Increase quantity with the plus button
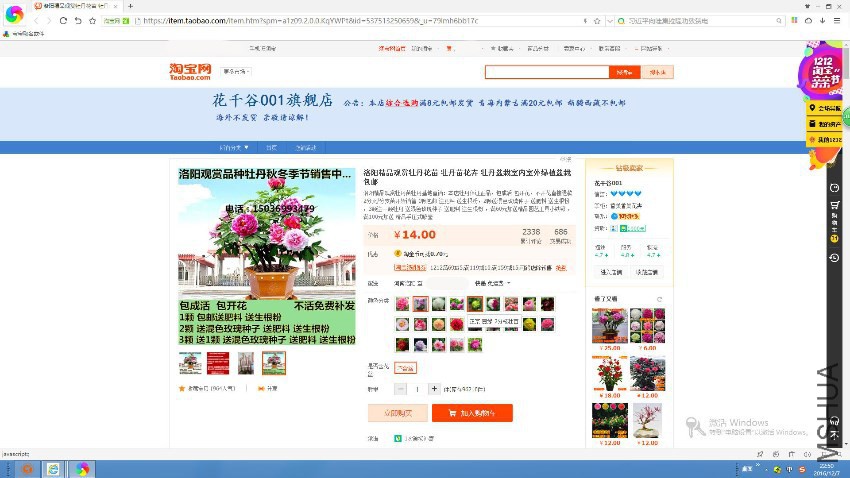850x478 pixels. pos(434,389)
